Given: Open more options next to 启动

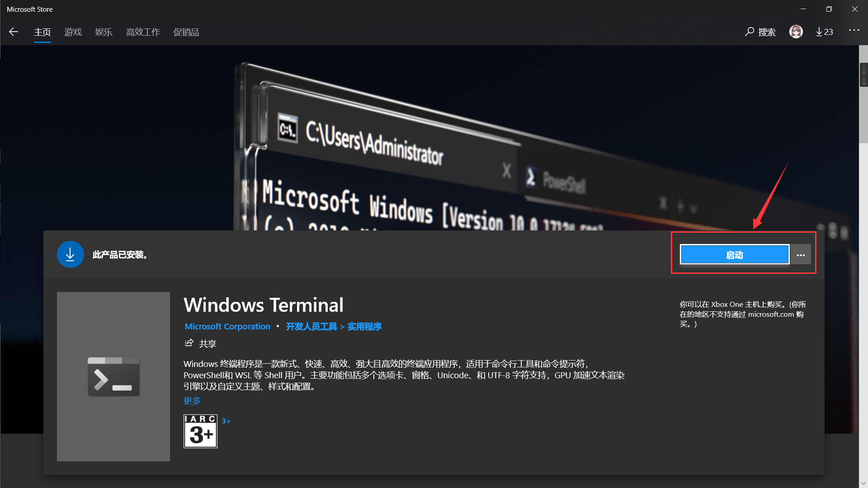Looking at the screenshot, I should pos(801,255).
